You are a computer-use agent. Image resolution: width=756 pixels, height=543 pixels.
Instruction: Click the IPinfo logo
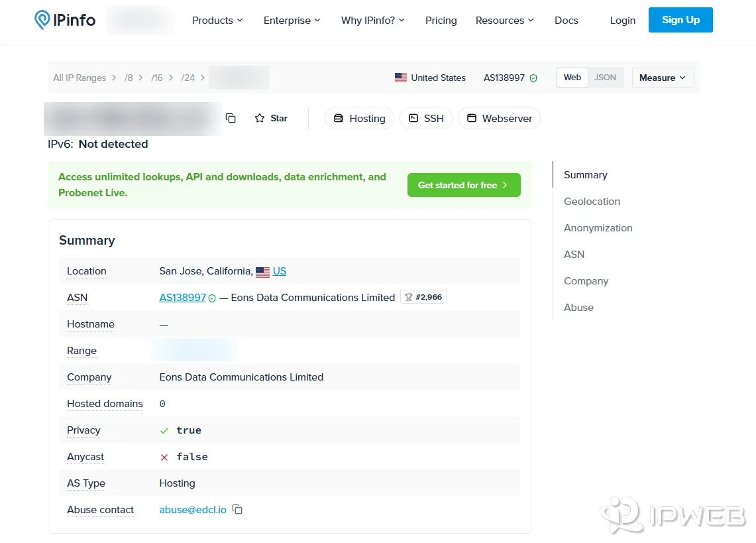click(65, 20)
